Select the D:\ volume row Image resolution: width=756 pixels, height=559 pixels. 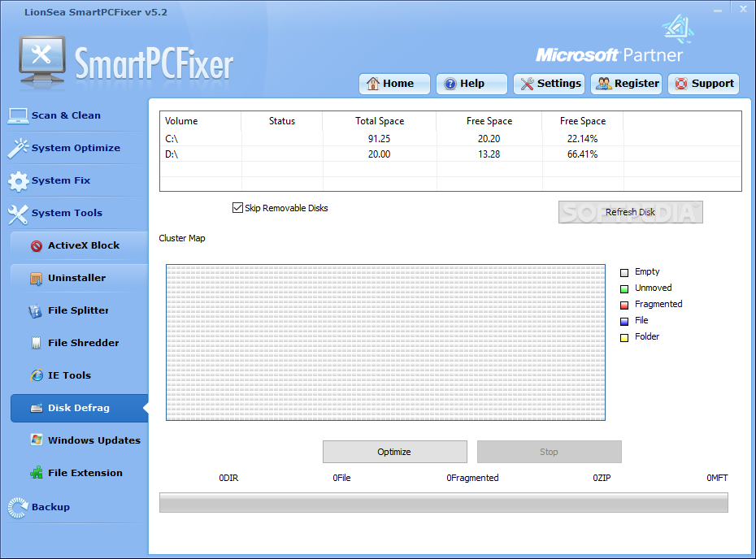(450, 154)
